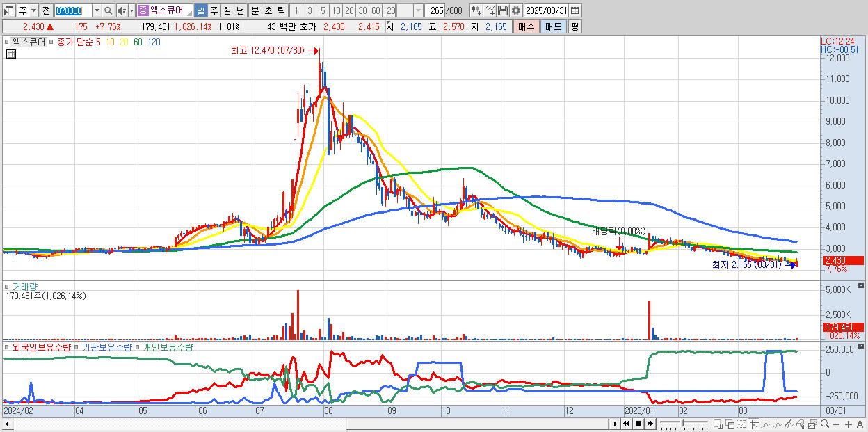Click the 'A' auto-fit icon at bottom
This screenshot has height=432, width=868.
point(860,424)
